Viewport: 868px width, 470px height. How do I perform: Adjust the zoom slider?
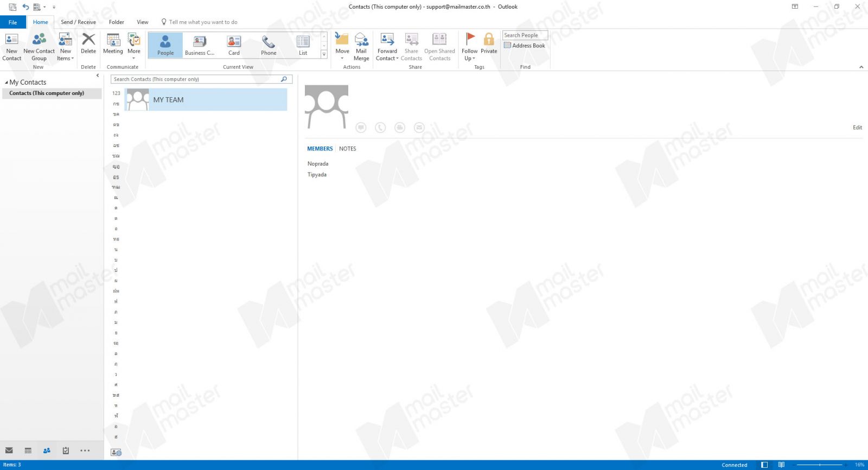point(820,465)
